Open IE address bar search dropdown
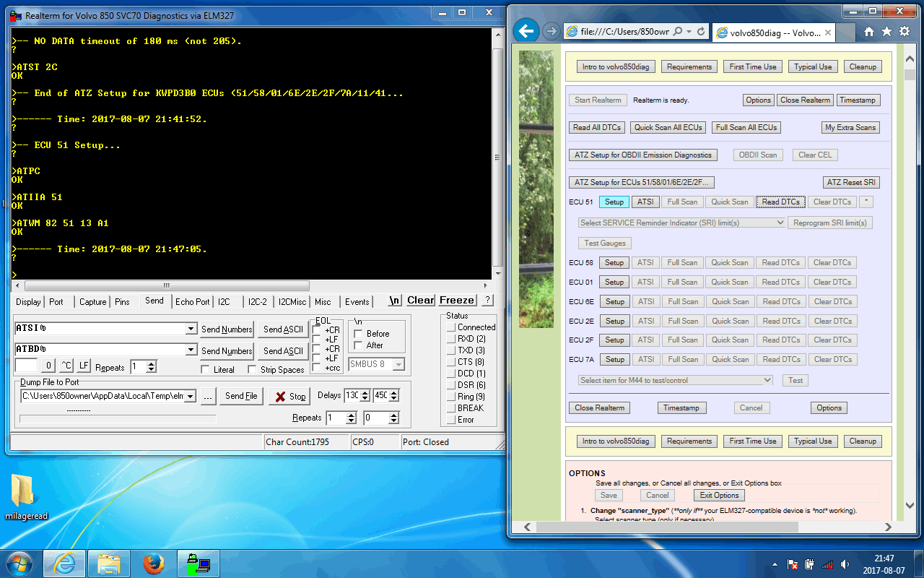 pyautogui.click(x=689, y=32)
